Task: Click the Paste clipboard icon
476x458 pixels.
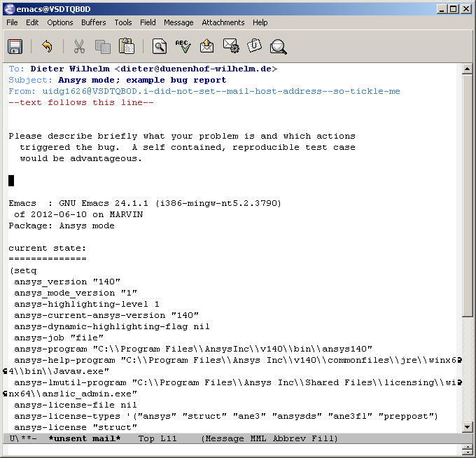Action: point(127,46)
